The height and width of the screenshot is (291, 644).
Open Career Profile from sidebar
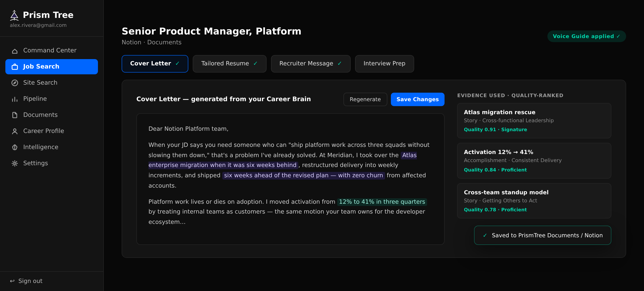tap(51, 131)
